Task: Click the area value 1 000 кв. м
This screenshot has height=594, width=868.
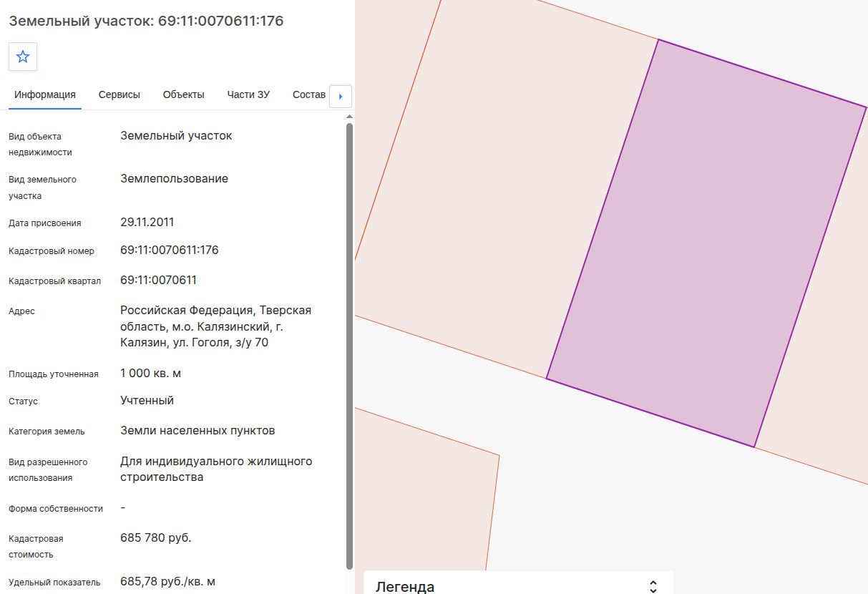Action: (150, 373)
